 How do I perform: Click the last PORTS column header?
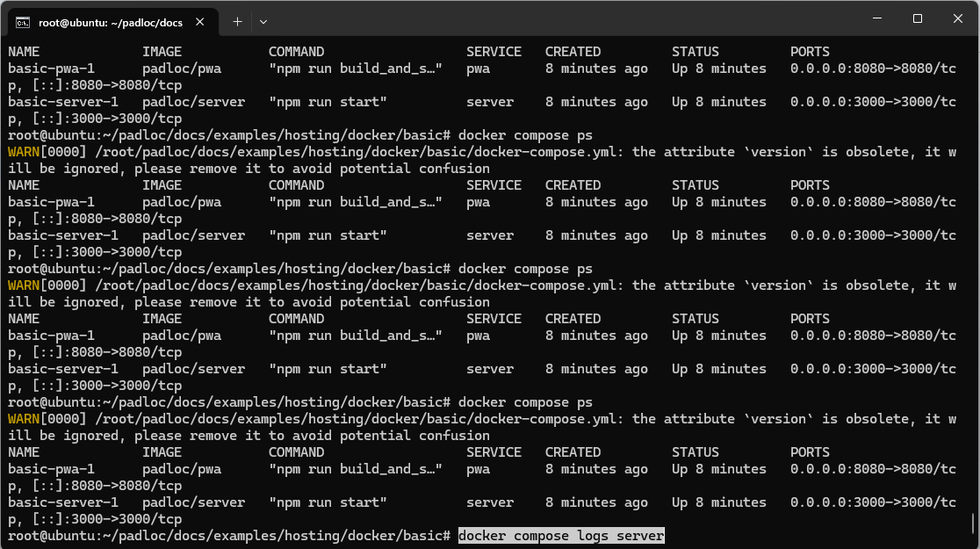tap(810, 452)
